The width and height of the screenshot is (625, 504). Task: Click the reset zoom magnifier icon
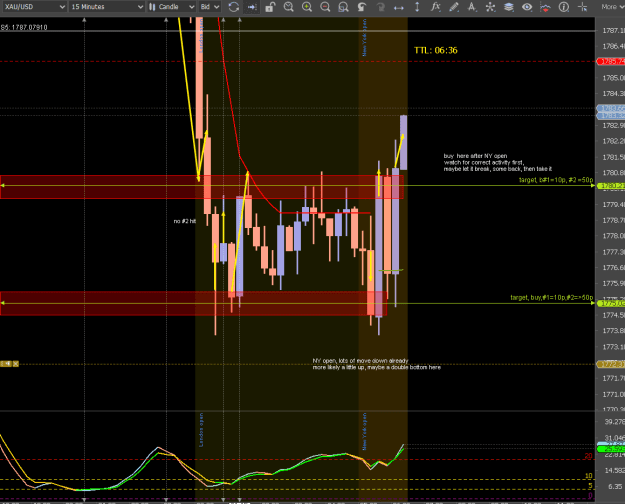tap(343, 7)
